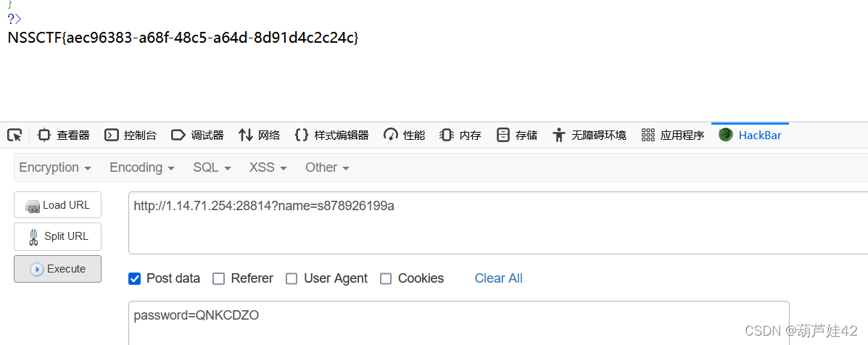Uncheck the Post data checkbox
Viewport: 868px width, 345px height.
coord(135,278)
